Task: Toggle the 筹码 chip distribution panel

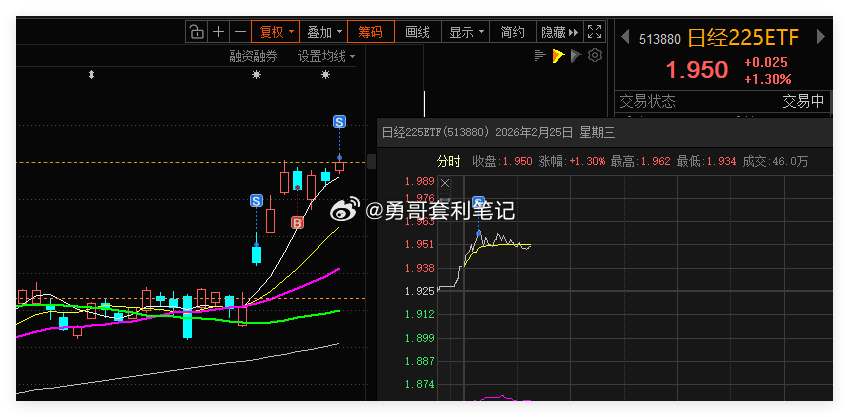Action: [x=371, y=32]
